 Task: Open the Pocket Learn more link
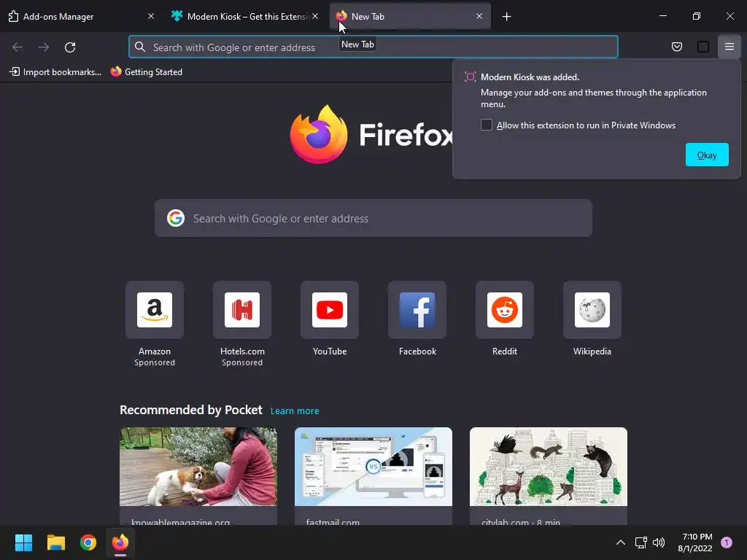pyautogui.click(x=295, y=411)
